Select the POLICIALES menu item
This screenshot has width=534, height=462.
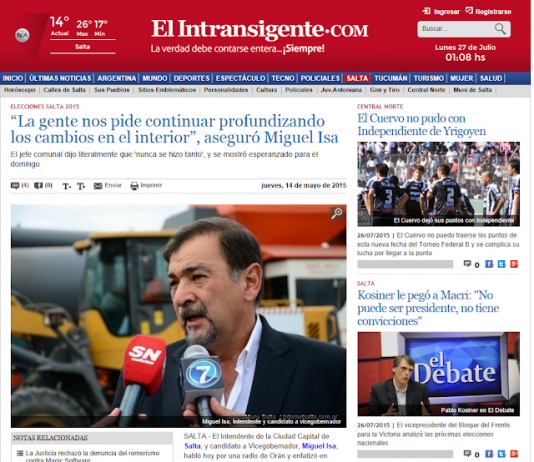pyautogui.click(x=320, y=78)
